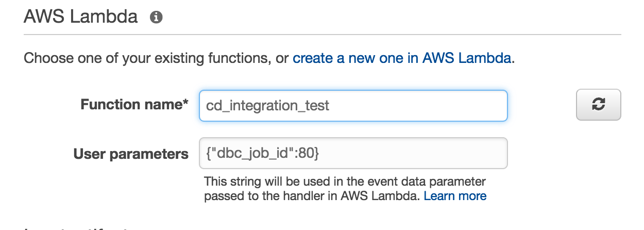644x230 pixels.
Task: Click the divider line below AWS Lambda heading
Action: pos(322,35)
